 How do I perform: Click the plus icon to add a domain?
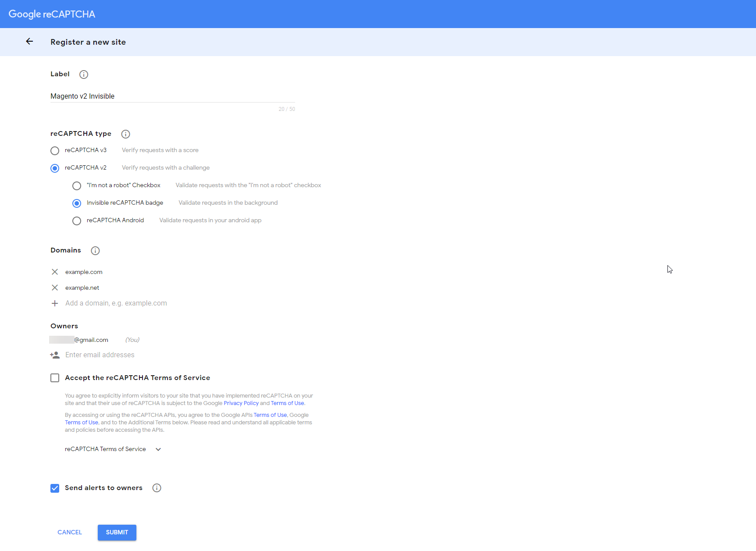point(55,303)
